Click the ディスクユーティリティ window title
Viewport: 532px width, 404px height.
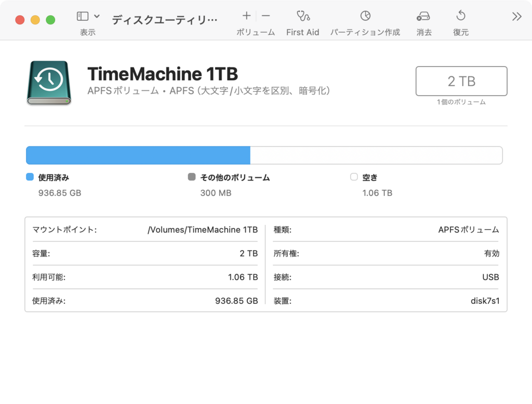[165, 20]
